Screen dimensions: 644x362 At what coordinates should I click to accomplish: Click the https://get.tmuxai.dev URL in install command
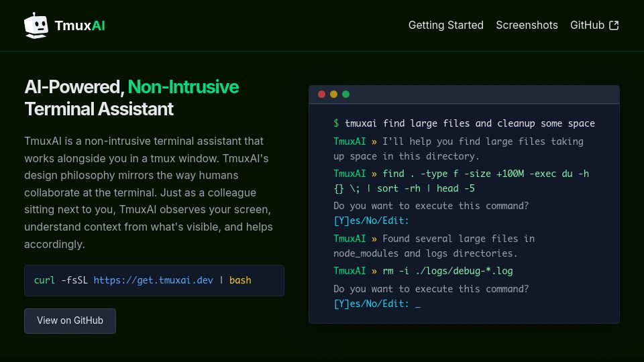tap(153, 280)
